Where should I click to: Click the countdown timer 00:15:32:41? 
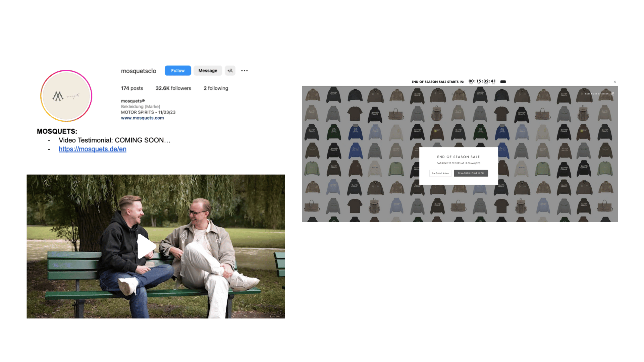(482, 81)
